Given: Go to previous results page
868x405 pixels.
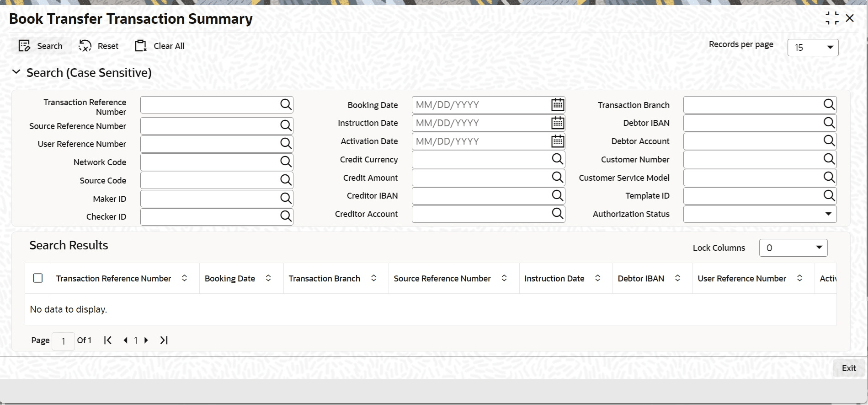Looking at the screenshot, I should (125, 340).
